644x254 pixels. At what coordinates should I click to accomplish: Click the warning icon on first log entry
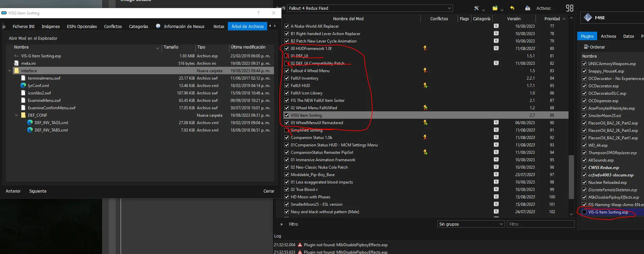tap(300, 245)
